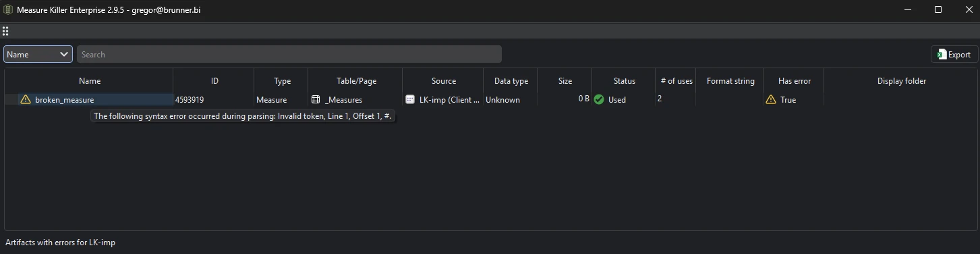
Task: Sort by # of uses column header
Action: (676, 81)
